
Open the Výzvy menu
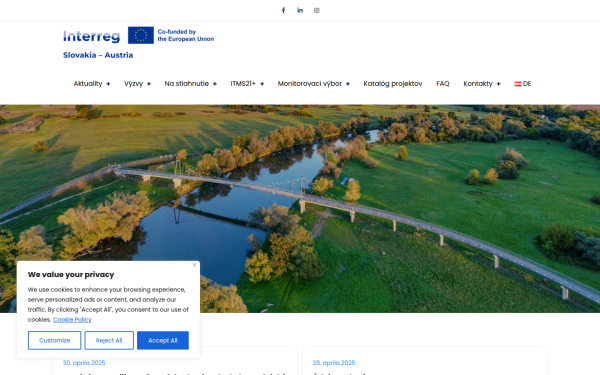[x=133, y=83]
